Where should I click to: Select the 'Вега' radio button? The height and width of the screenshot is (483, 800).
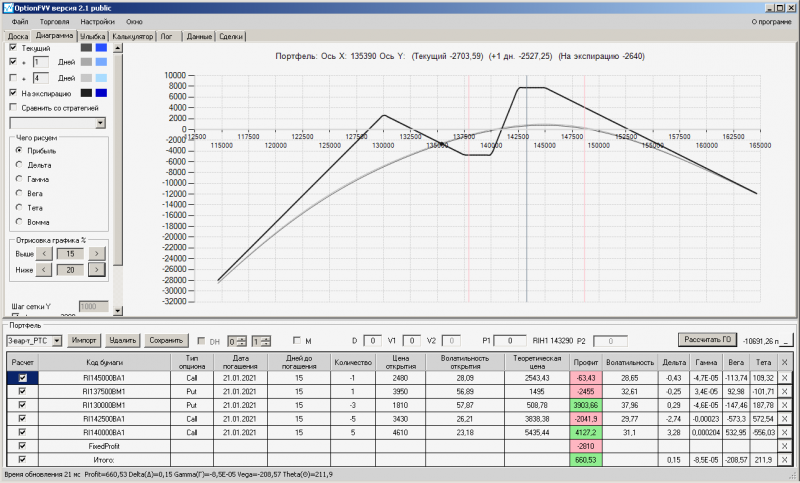(19, 193)
